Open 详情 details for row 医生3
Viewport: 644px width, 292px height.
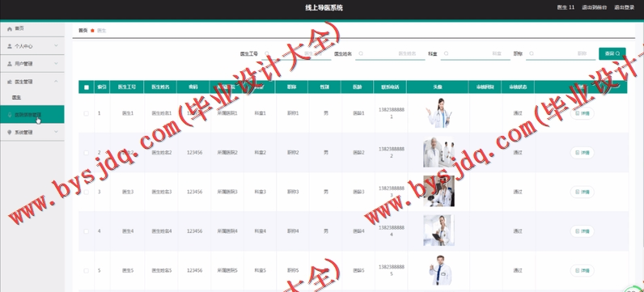(582, 192)
